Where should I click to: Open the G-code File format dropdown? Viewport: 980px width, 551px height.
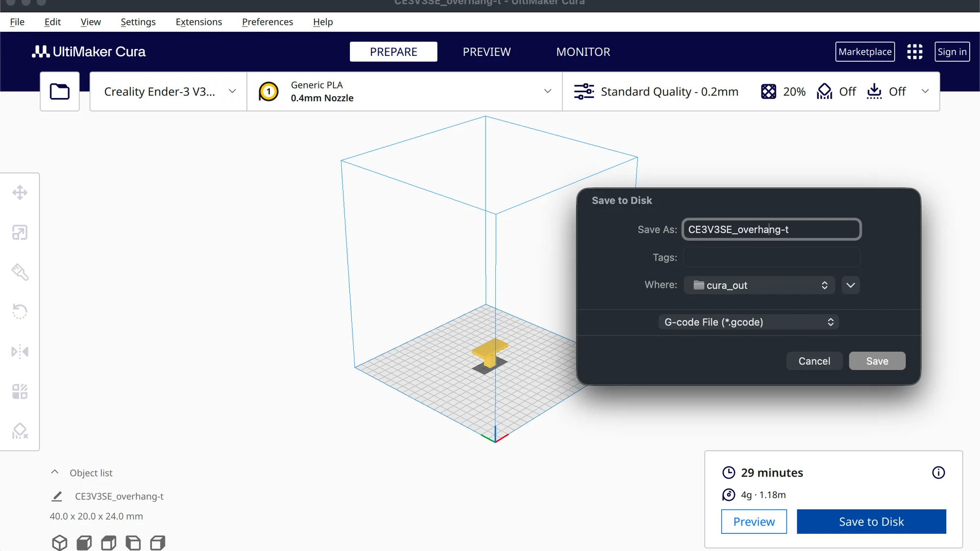[x=748, y=322]
